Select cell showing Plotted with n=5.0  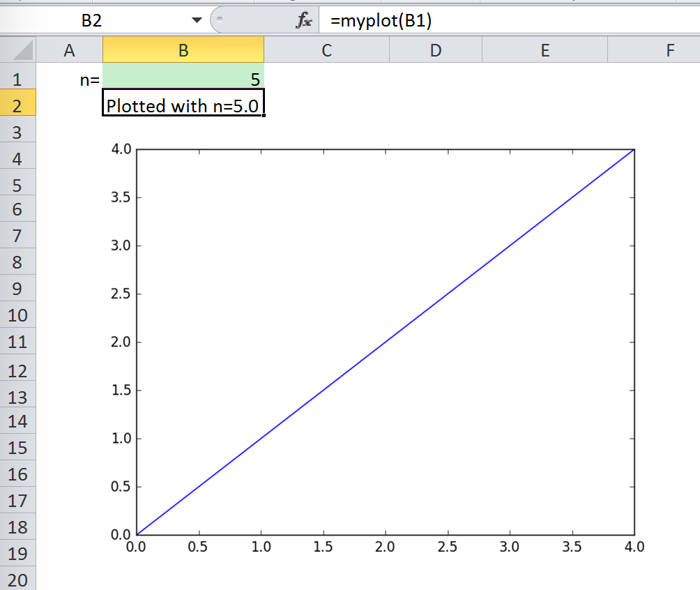click(x=183, y=103)
